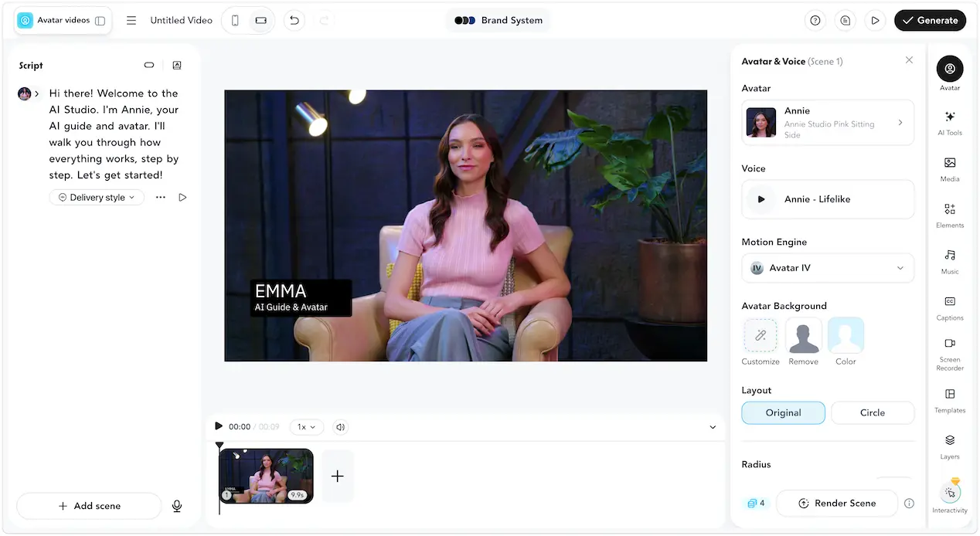Toggle the volume mute button
This screenshot has height=536, width=980.
(341, 427)
